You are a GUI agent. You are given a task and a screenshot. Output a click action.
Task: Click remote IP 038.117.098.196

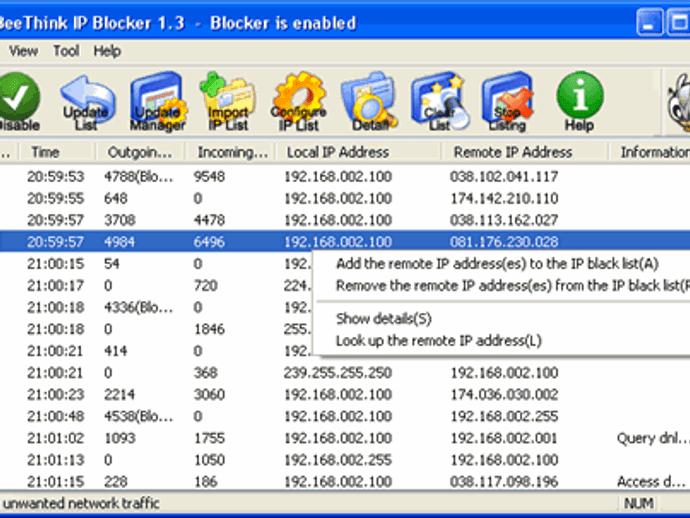(504, 481)
